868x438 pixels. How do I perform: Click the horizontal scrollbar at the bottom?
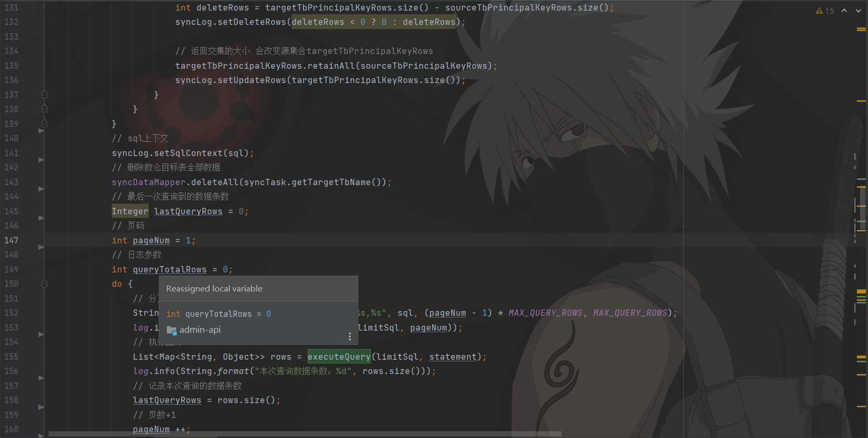coord(305,434)
